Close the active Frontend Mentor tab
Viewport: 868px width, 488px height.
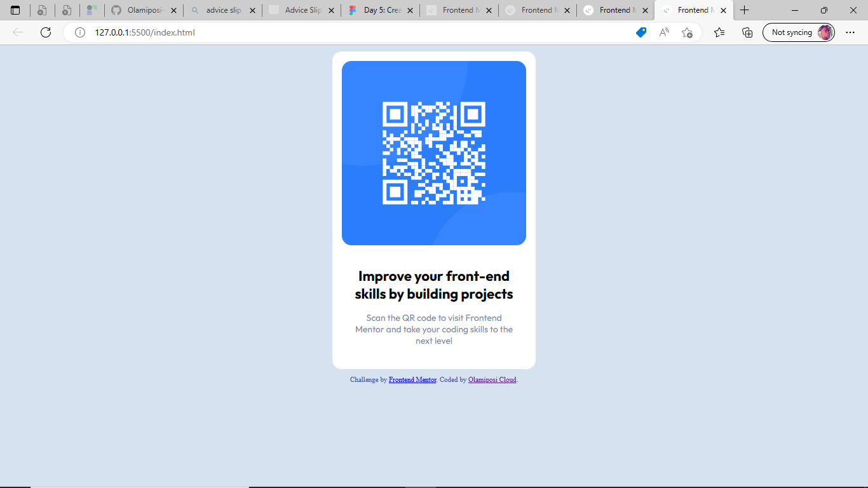point(723,11)
